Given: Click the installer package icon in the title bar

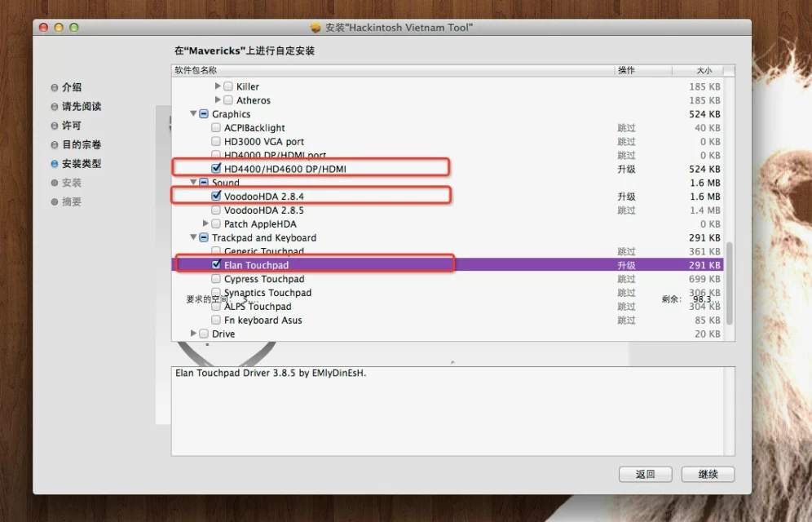Looking at the screenshot, I should pos(316,28).
